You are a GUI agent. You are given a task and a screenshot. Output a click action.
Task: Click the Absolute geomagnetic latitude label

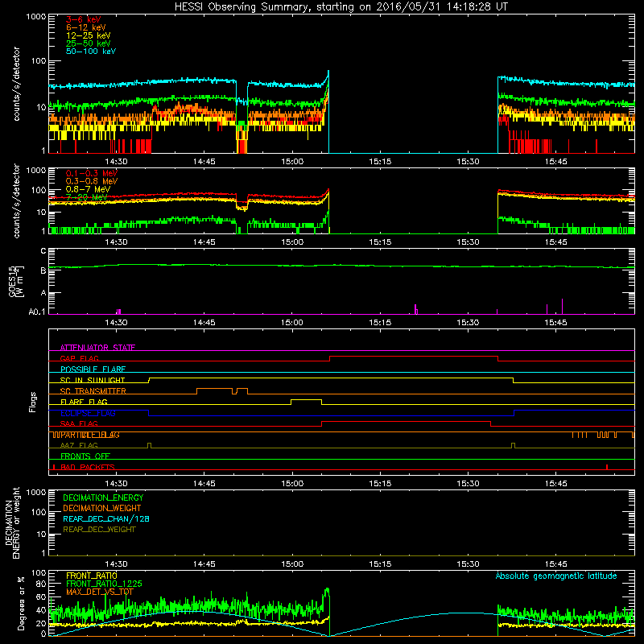coord(556,576)
